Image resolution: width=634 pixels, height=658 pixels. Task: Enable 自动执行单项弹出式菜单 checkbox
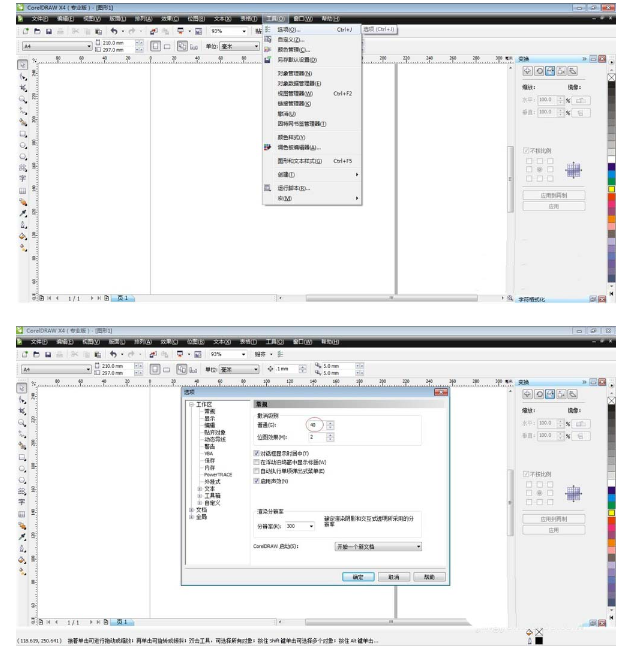coord(256,471)
